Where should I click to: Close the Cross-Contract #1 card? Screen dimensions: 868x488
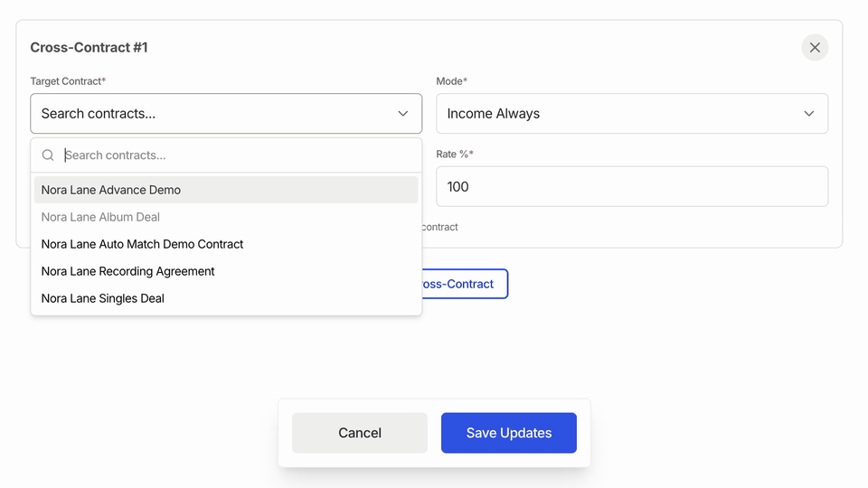[x=815, y=48]
